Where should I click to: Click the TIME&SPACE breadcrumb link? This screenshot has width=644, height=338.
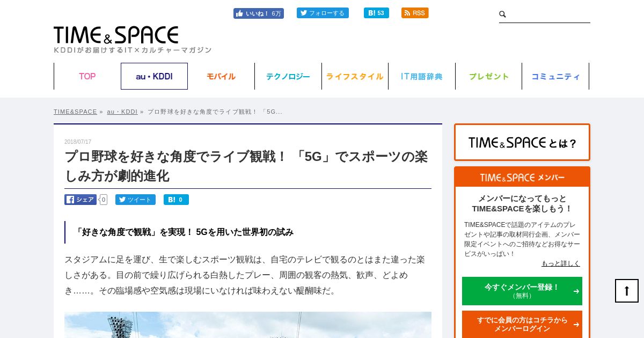point(75,112)
